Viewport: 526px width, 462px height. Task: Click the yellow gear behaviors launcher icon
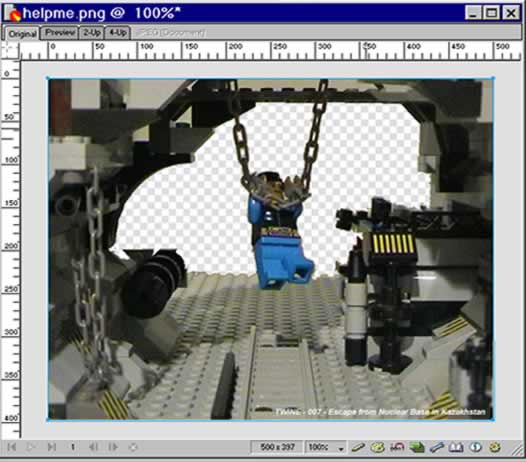[495, 447]
